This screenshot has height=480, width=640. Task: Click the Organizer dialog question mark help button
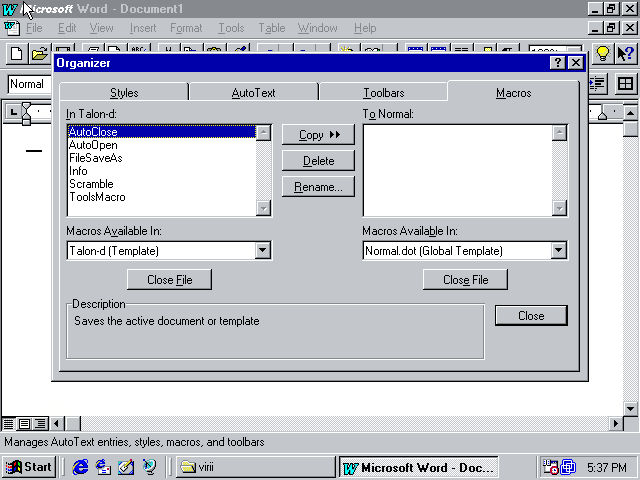[x=558, y=63]
